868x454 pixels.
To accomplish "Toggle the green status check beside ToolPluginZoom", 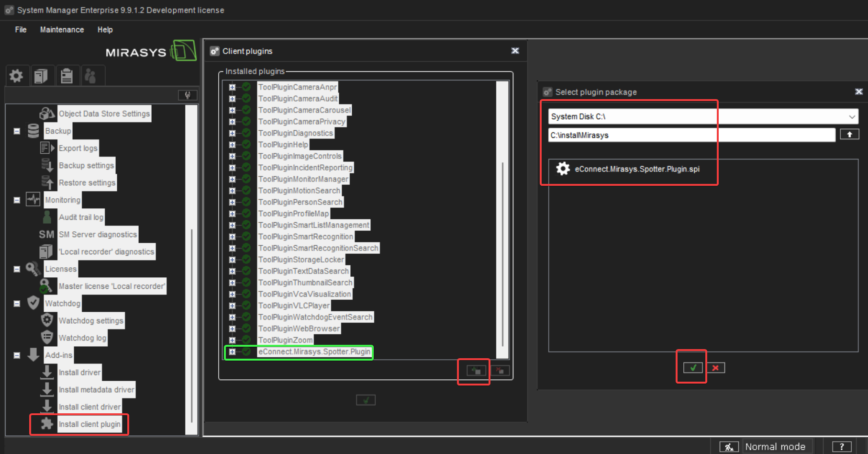I will click(246, 340).
